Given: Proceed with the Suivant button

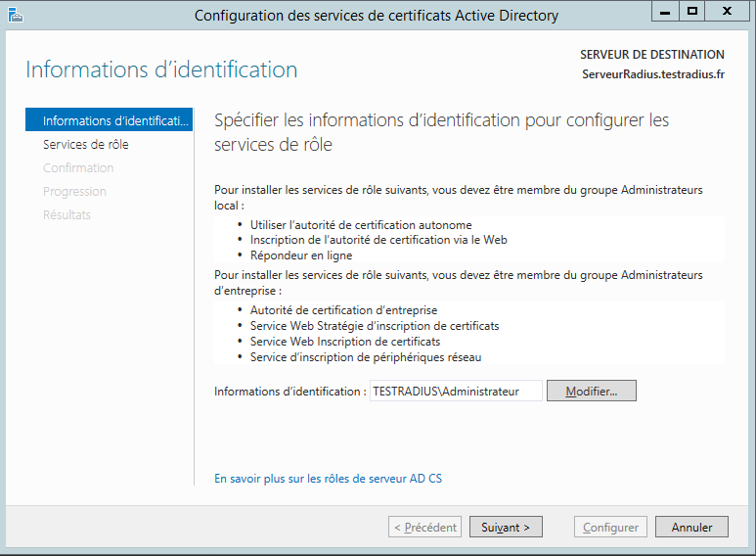Looking at the screenshot, I should coord(506,527).
